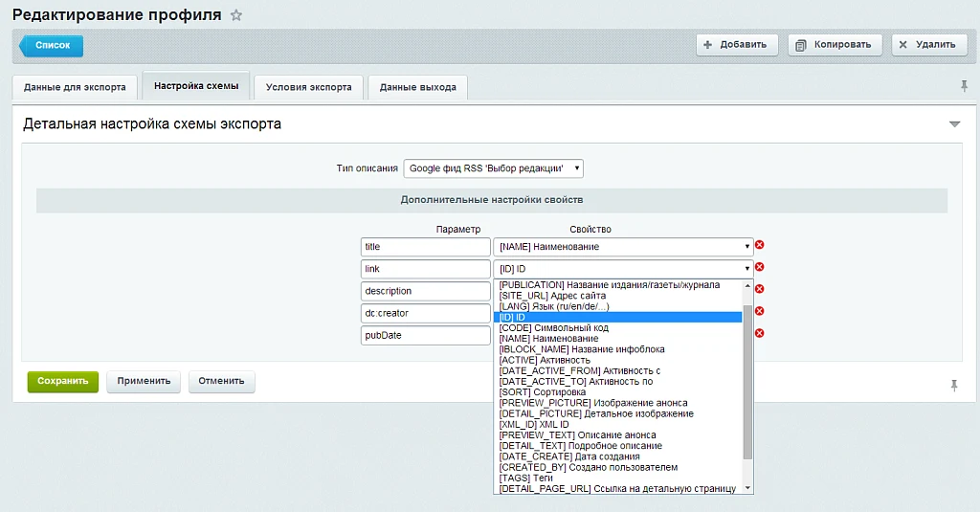Open the title property dropdown
This screenshot has width=980, height=512.
(623, 247)
